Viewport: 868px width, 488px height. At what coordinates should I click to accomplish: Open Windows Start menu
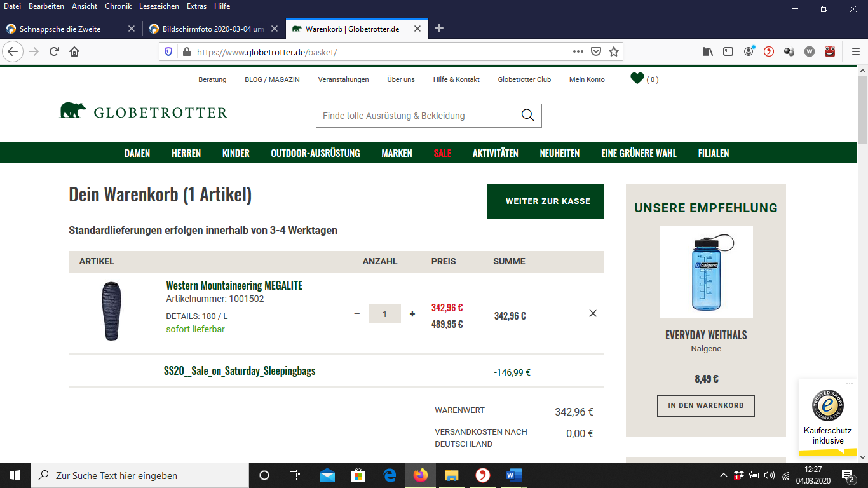click(15, 475)
